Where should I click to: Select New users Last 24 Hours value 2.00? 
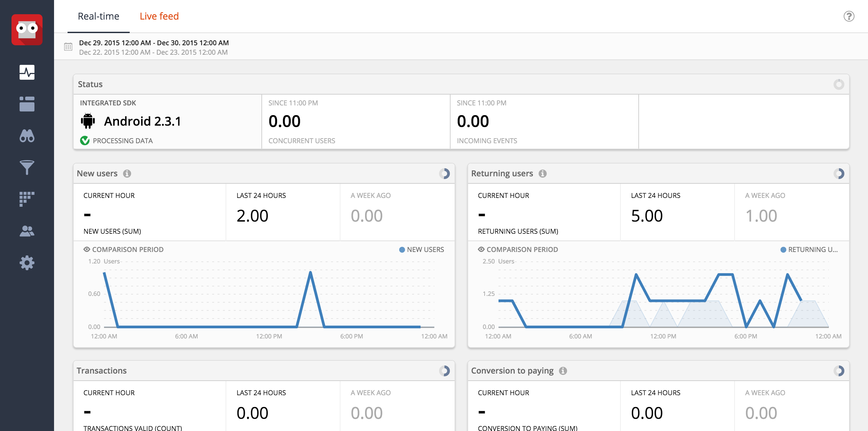click(x=252, y=216)
